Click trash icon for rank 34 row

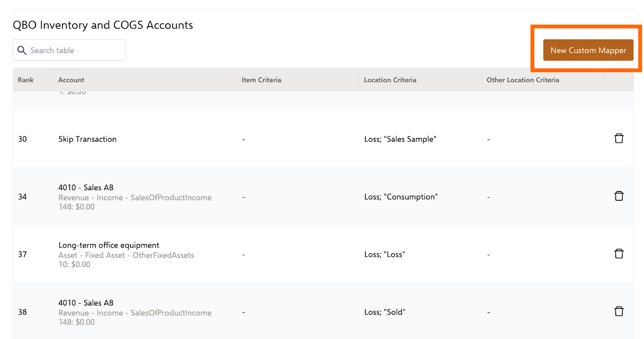pos(619,196)
